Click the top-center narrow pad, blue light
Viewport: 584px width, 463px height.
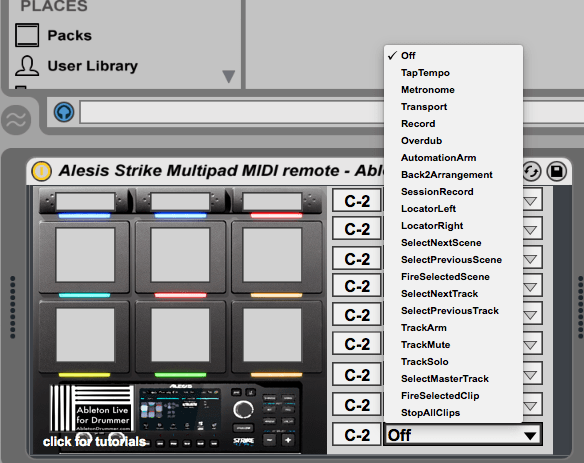(x=180, y=202)
